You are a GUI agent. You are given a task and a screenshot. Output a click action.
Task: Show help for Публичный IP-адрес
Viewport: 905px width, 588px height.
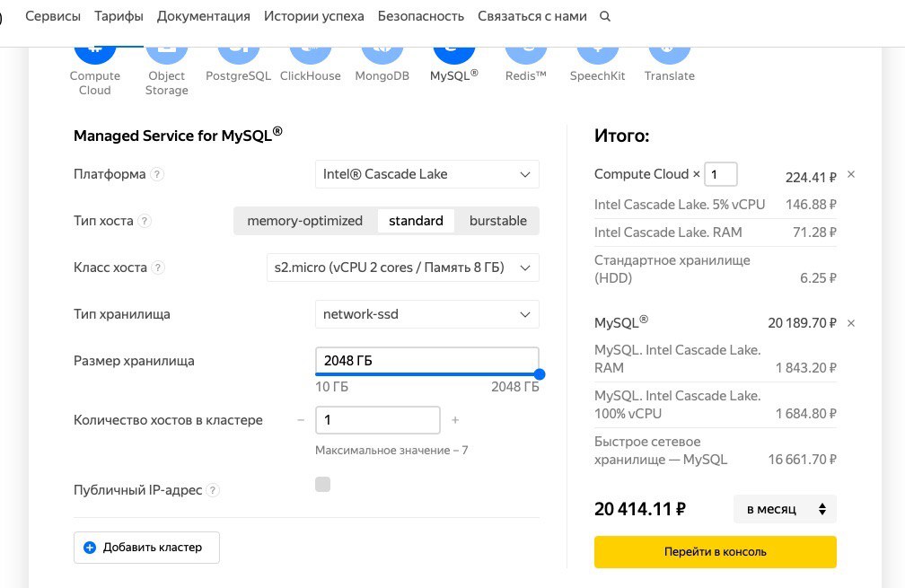[x=213, y=490]
